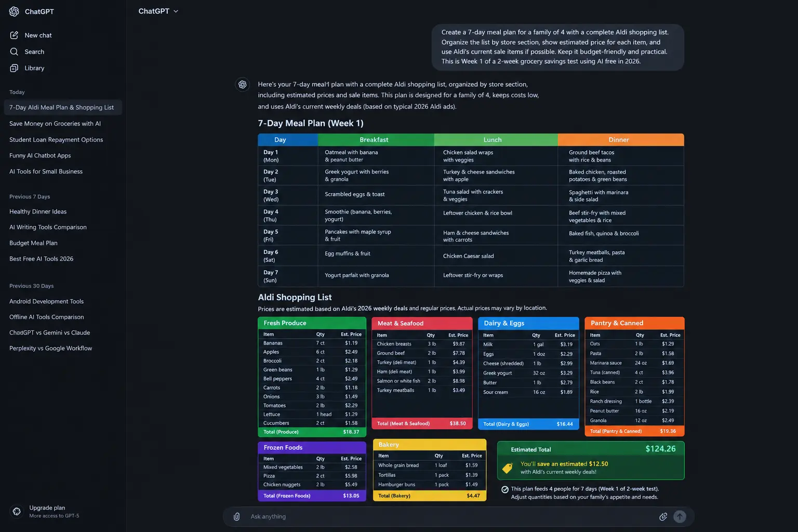This screenshot has height=532, width=798.
Task: Click the paperclip attach icon in input box
Action: tap(236, 516)
